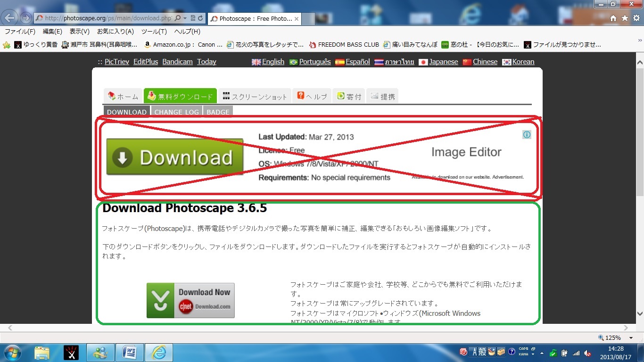Open the 編集(E) menu

(x=52, y=32)
